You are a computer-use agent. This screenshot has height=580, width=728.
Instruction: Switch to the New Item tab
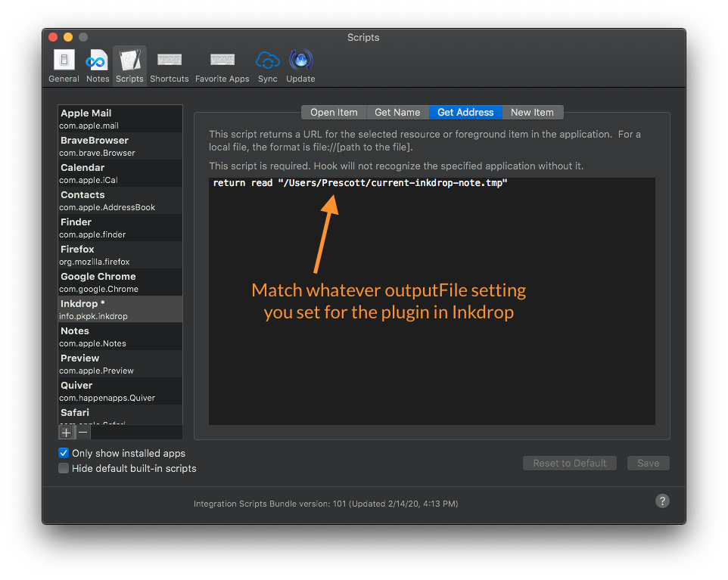[533, 112]
